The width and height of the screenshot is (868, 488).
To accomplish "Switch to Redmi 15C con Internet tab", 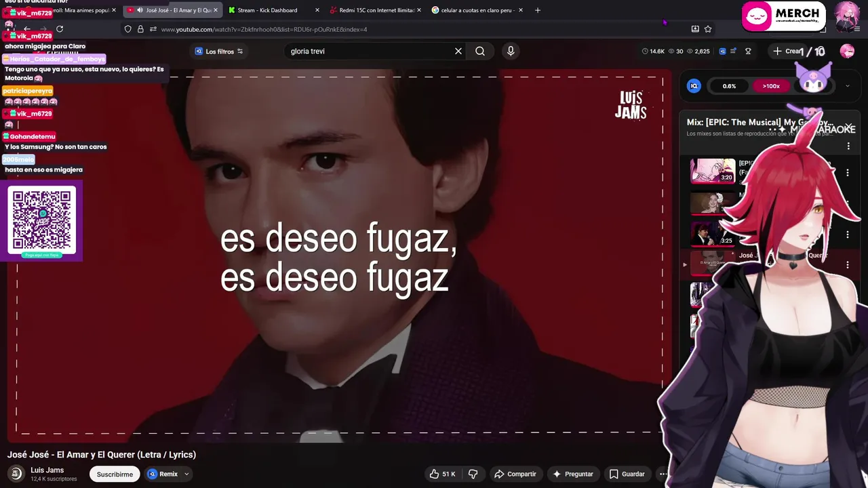I will 377,10.
